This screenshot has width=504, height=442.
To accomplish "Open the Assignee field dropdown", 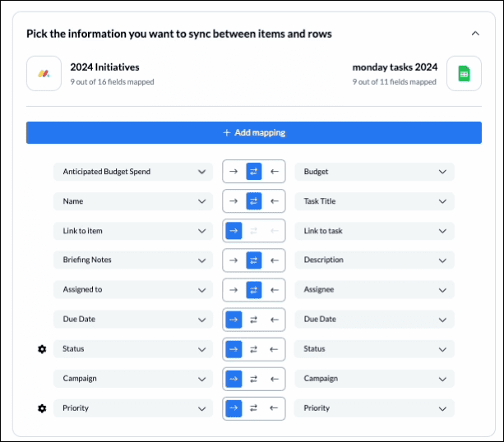I will [x=374, y=290].
